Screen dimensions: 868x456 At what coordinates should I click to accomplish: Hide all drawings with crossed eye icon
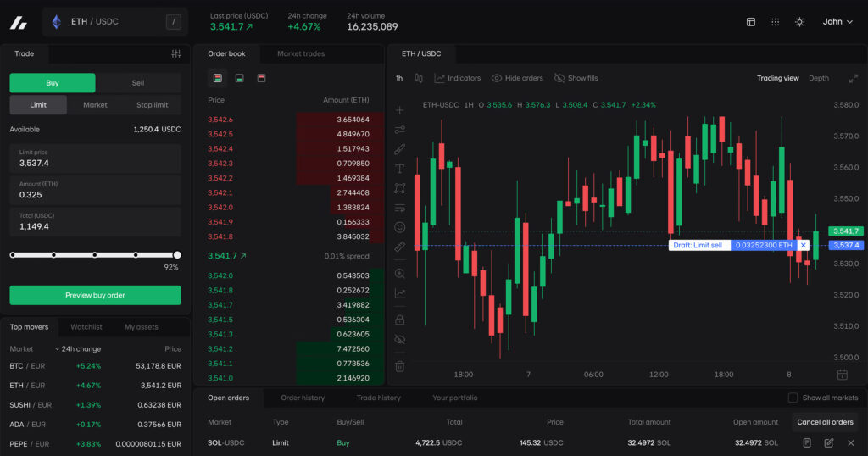click(x=400, y=339)
